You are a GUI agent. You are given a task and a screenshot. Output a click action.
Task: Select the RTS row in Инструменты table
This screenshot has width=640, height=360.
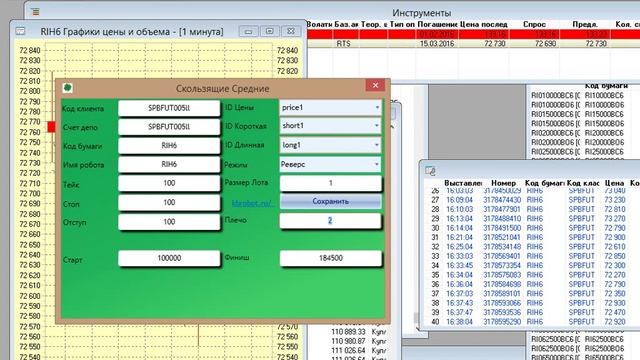[473, 44]
